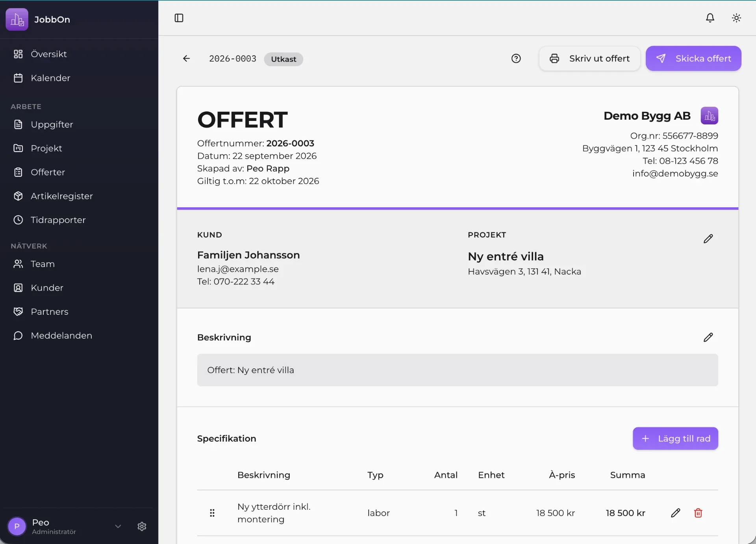Open the help question mark icon
Image resolution: width=756 pixels, height=544 pixels.
tap(516, 59)
